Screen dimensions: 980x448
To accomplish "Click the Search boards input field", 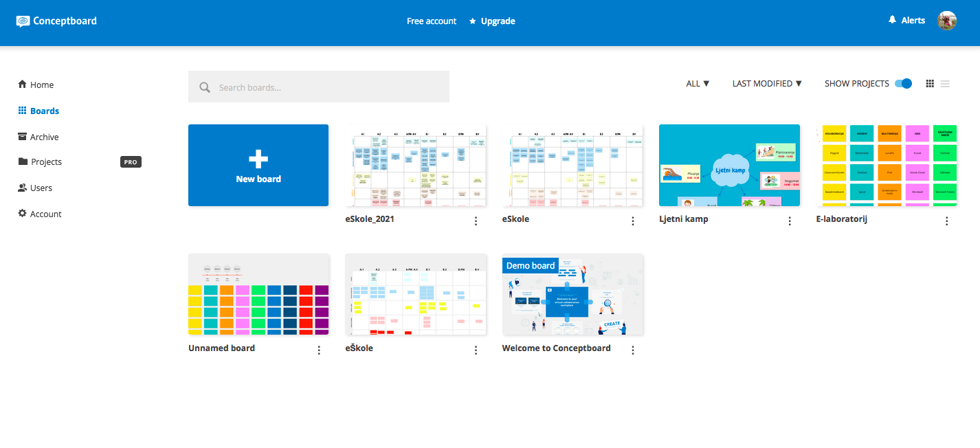I will pyautogui.click(x=319, y=87).
